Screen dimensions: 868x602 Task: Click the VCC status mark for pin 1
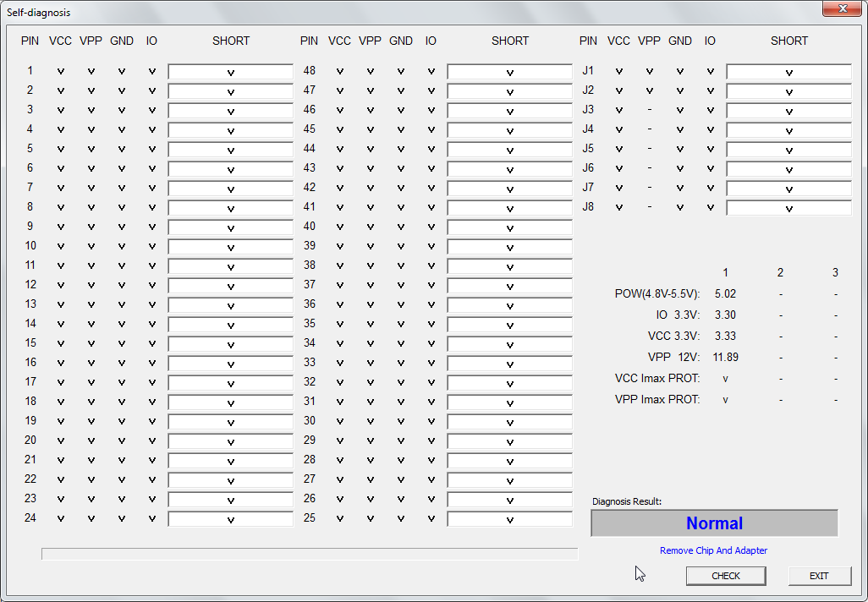pyautogui.click(x=61, y=72)
